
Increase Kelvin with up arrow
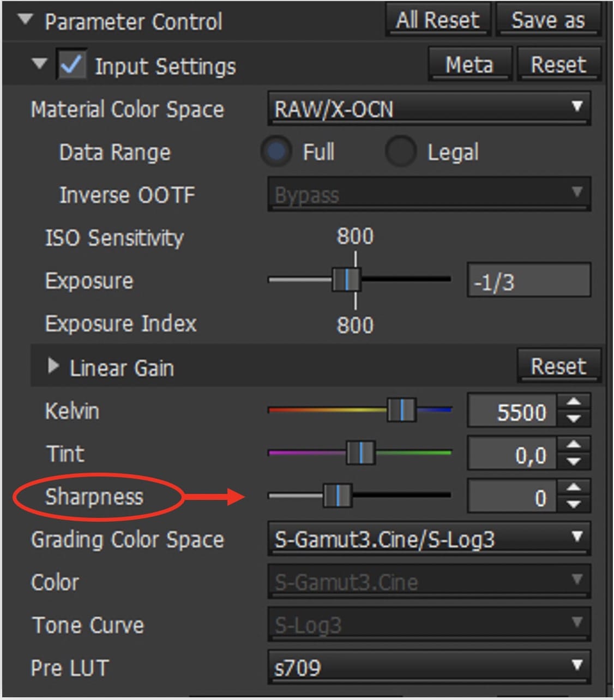coord(573,402)
